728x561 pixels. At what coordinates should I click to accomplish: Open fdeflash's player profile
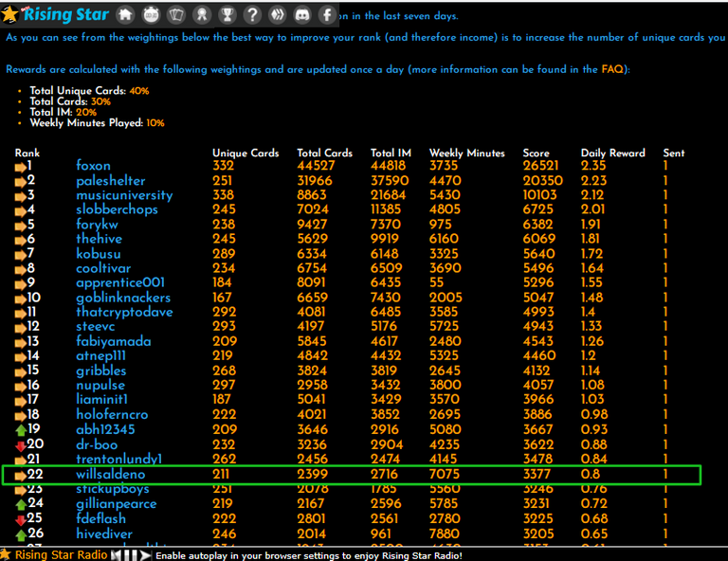click(x=100, y=518)
